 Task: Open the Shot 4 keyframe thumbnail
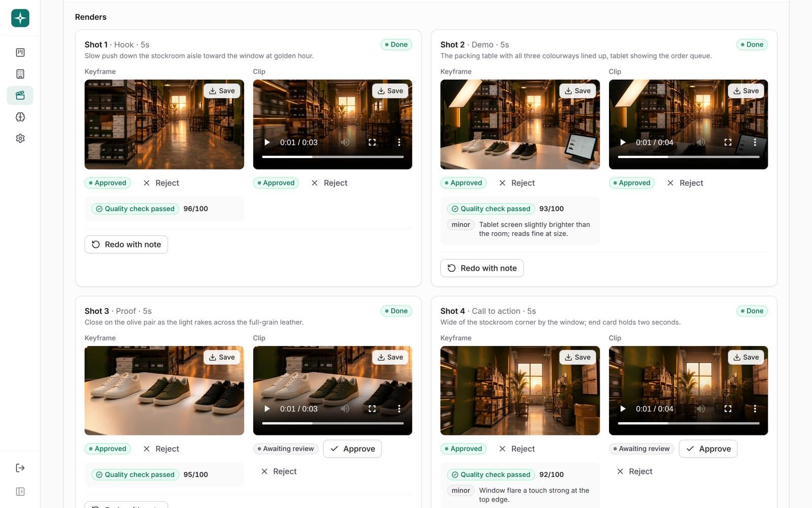pyautogui.click(x=520, y=391)
